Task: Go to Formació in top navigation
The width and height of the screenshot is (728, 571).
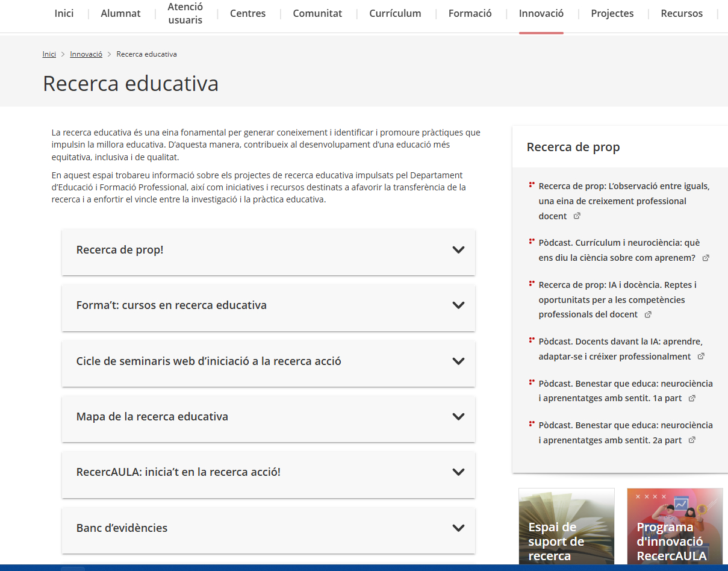Action: pyautogui.click(x=470, y=13)
